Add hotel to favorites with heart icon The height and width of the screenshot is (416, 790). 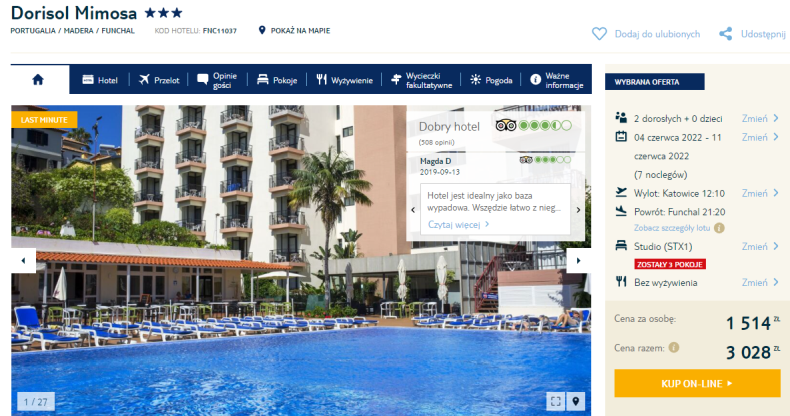pos(599,34)
